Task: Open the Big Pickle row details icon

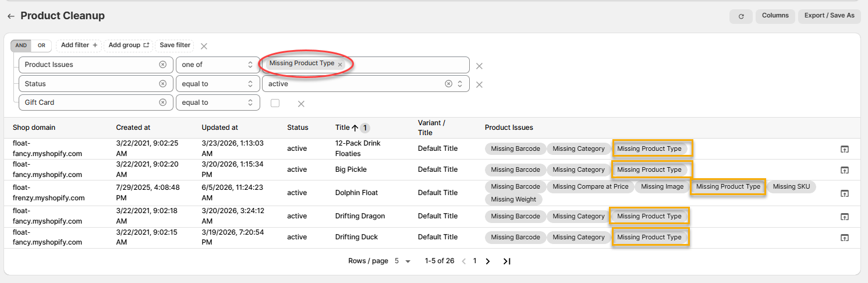Action: [x=844, y=170]
